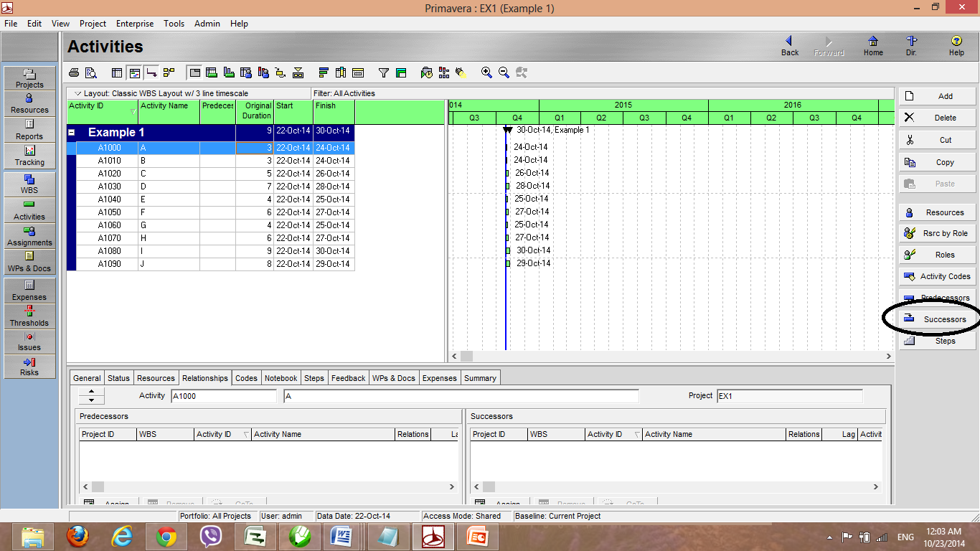Click the Add button
This screenshot has width=980, height=551.
click(938, 96)
